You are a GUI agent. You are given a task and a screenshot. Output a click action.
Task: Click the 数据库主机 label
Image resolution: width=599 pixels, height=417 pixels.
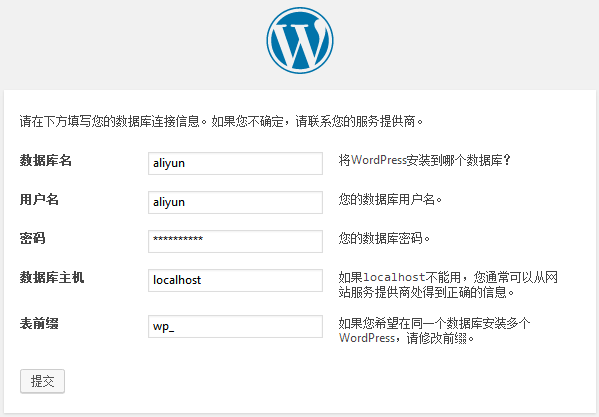coord(52,277)
